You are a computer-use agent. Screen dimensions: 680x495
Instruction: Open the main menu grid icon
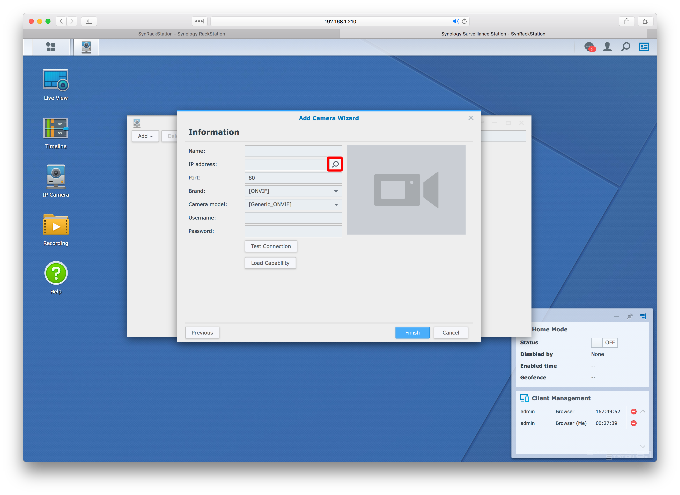51,46
